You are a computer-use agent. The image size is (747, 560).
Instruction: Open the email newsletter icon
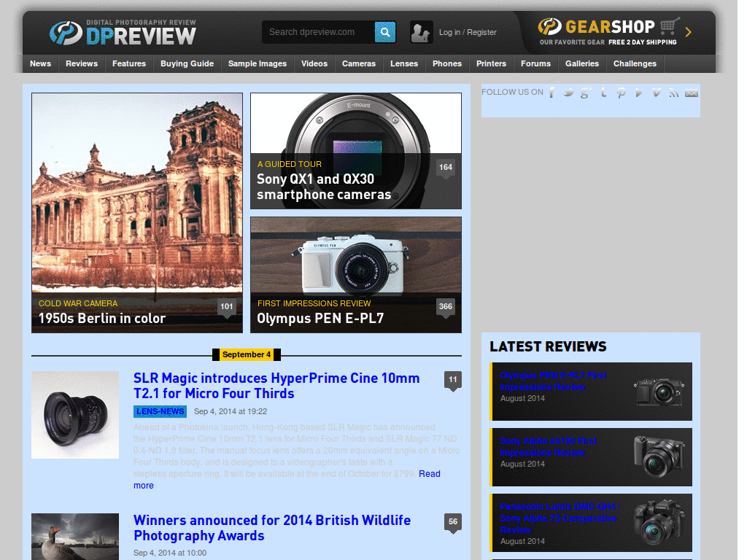pyautogui.click(x=692, y=93)
